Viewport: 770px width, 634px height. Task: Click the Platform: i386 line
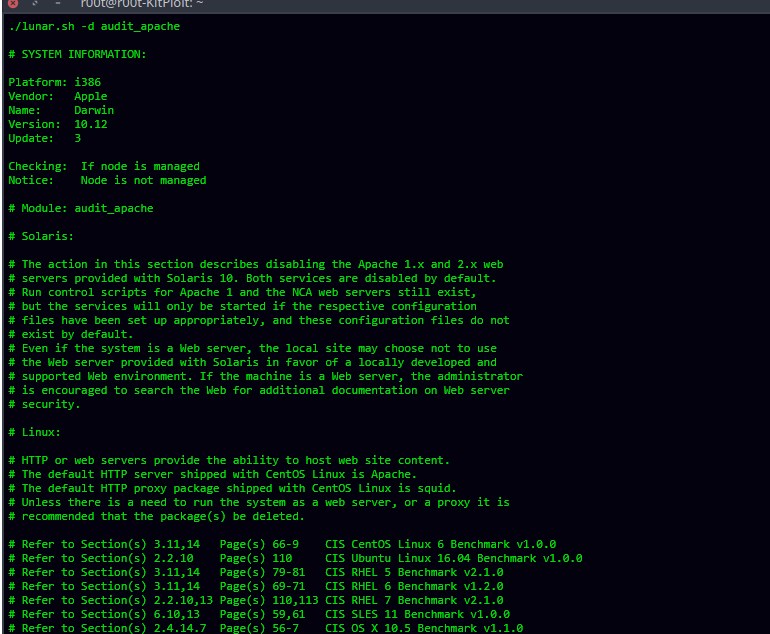54,82
